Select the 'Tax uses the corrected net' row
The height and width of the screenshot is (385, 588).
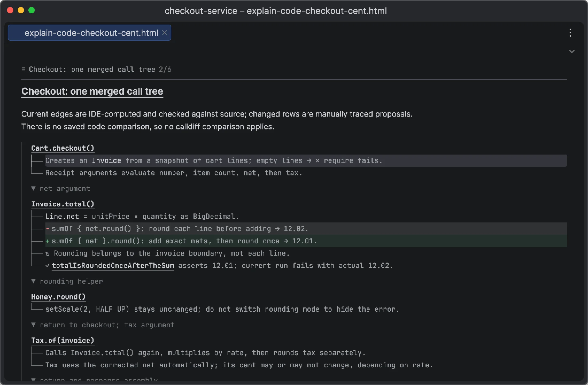click(x=306, y=365)
